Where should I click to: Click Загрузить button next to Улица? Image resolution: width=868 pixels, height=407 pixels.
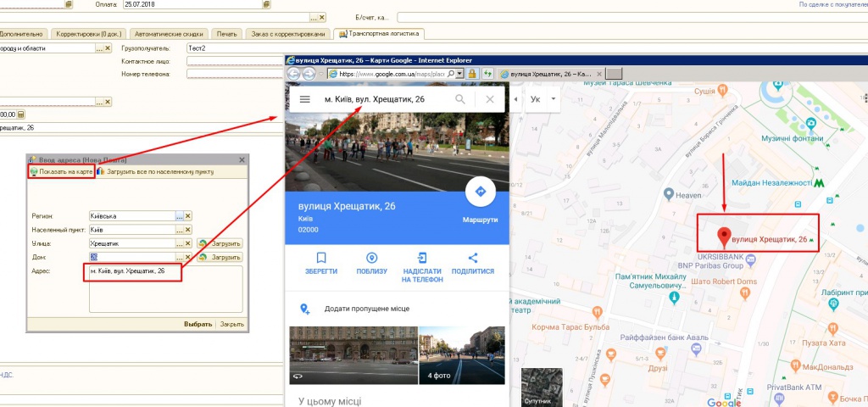pos(220,243)
